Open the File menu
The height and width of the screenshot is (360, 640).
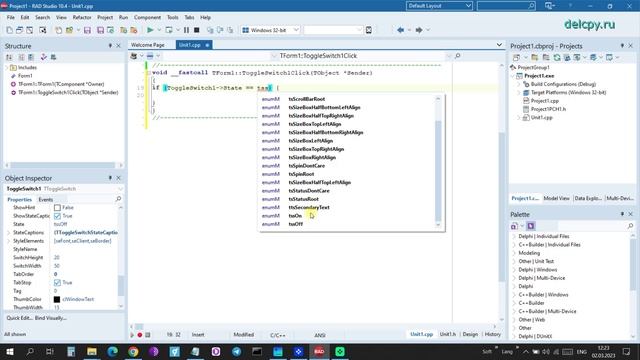(11, 18)
